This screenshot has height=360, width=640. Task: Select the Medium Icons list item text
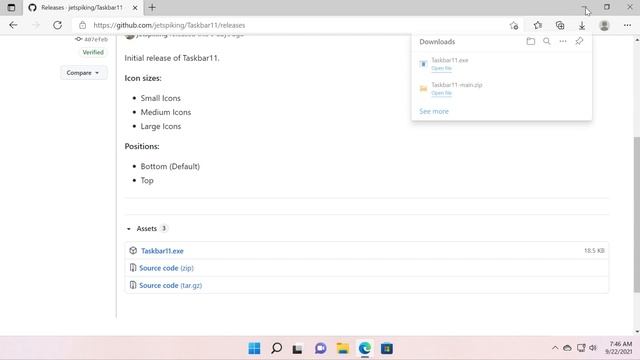tap(166, 112)
